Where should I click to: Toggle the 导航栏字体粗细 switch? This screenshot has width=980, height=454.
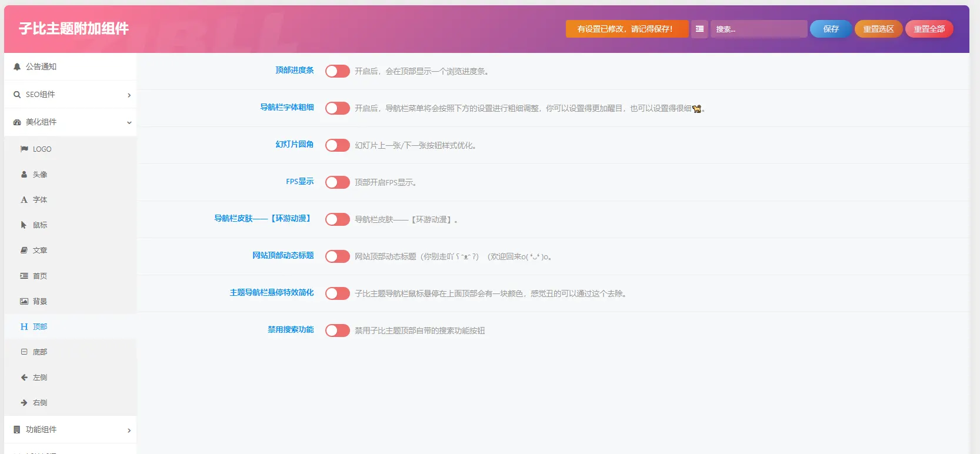[338, 108]
